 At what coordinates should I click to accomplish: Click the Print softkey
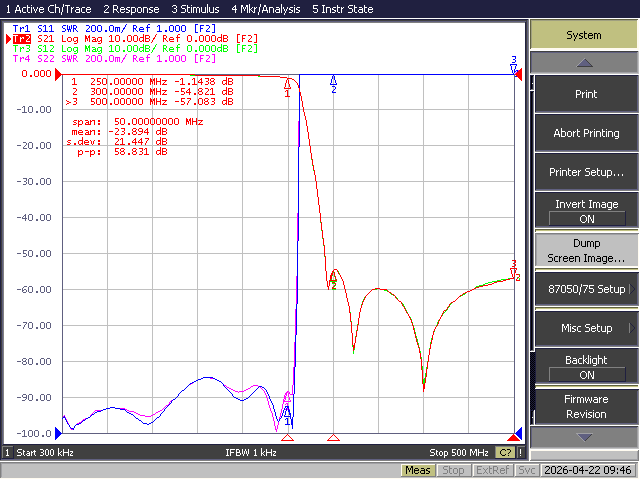tap(587, 94)
